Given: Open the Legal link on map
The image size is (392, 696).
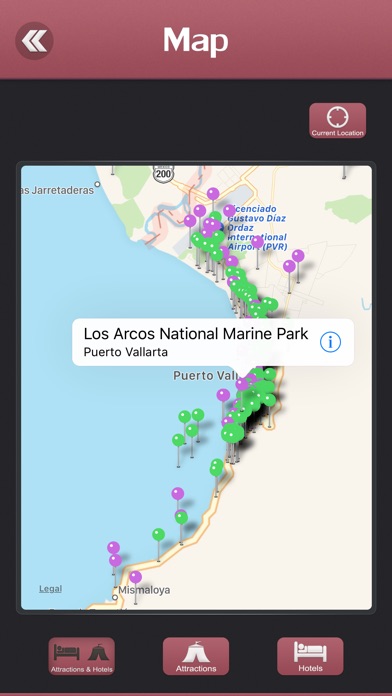Looking at the screenshot, I should [50, 589].
